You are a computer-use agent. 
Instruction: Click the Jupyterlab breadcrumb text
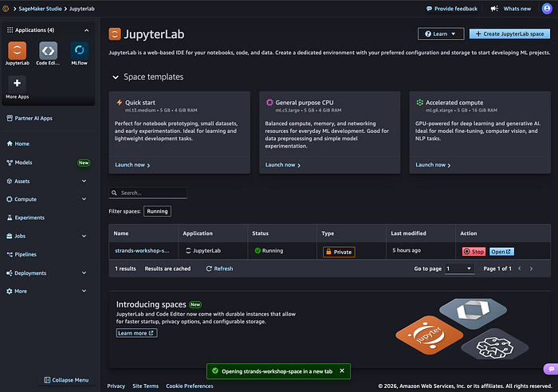point(82,9)
